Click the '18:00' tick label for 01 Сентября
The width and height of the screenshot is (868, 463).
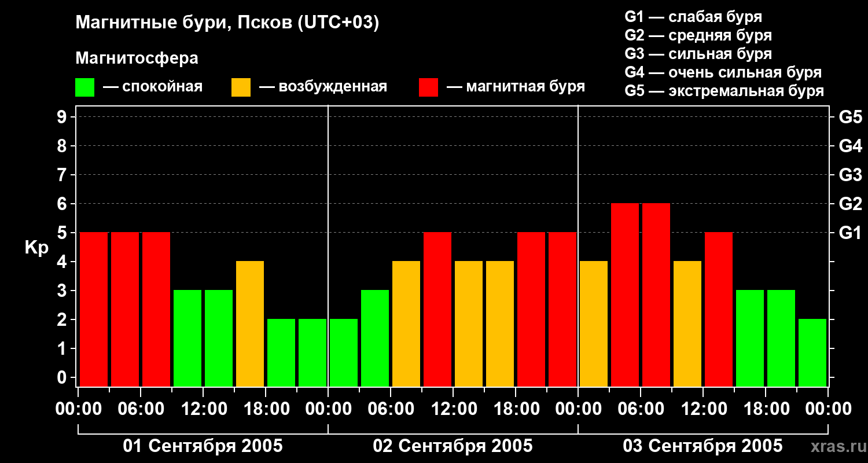click(266, 409)
